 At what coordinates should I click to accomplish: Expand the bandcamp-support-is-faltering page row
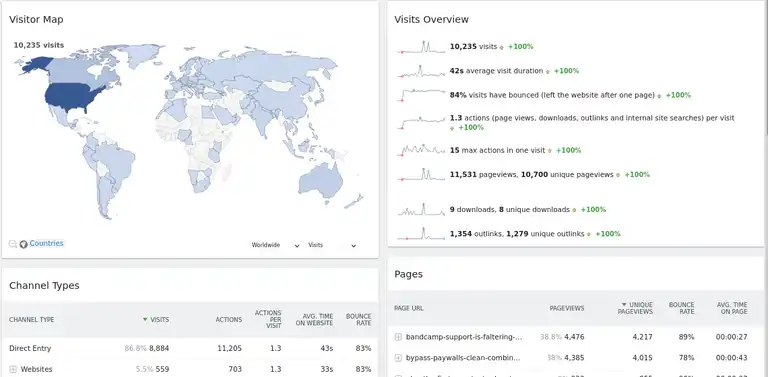[x=398, y=337]
